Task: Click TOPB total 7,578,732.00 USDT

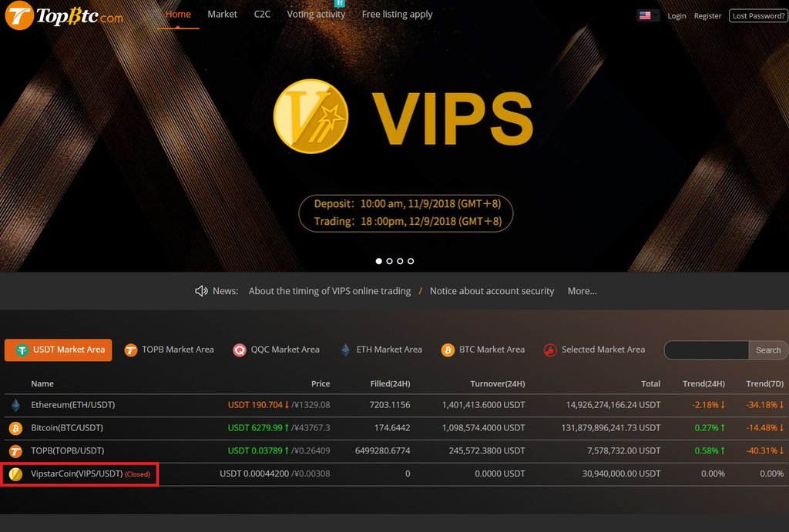Action: pyautogui.click(x=623, y=450)
